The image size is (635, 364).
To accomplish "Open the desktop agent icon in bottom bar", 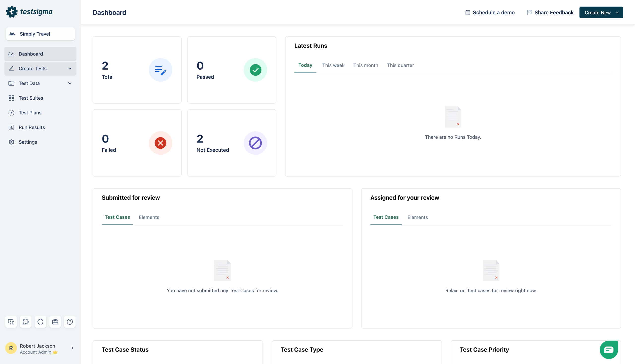I will (x=11, y=322).
